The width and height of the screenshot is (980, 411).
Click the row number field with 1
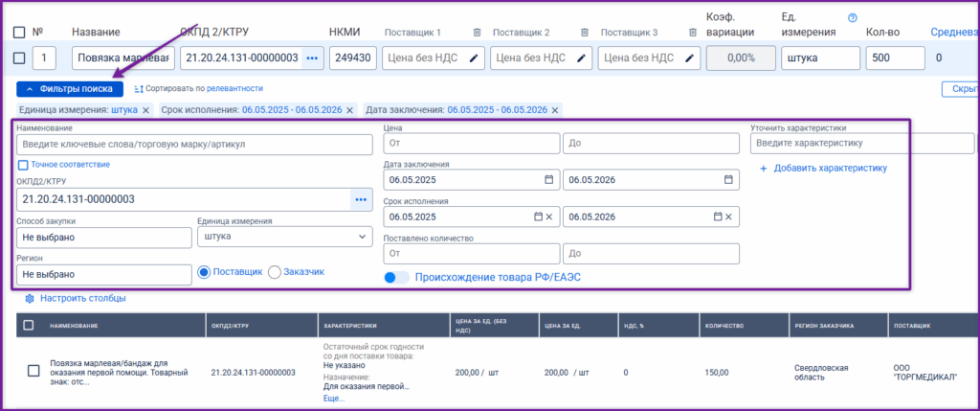[x=44, y=58]
